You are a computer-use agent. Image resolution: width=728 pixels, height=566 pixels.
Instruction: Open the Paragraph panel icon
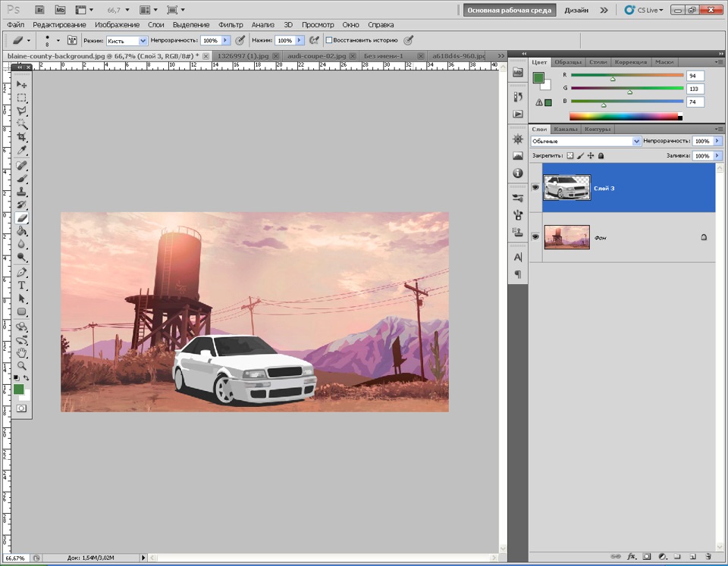[518, 274]
